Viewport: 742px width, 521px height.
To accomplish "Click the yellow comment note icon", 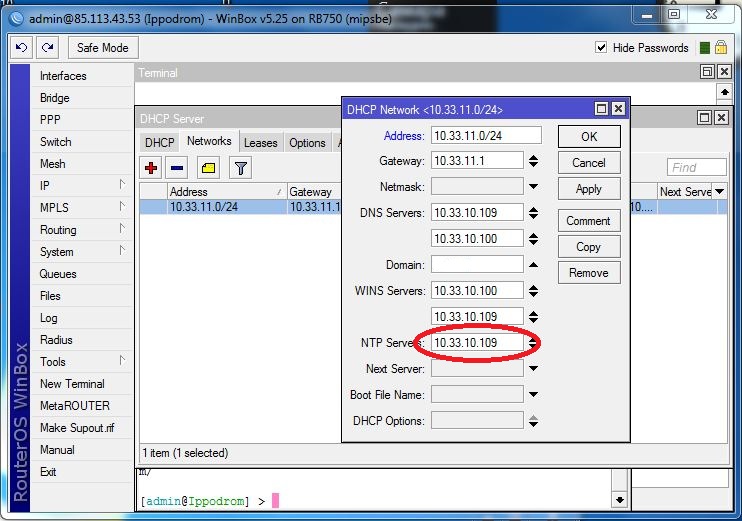I will (x=208, y=168).
